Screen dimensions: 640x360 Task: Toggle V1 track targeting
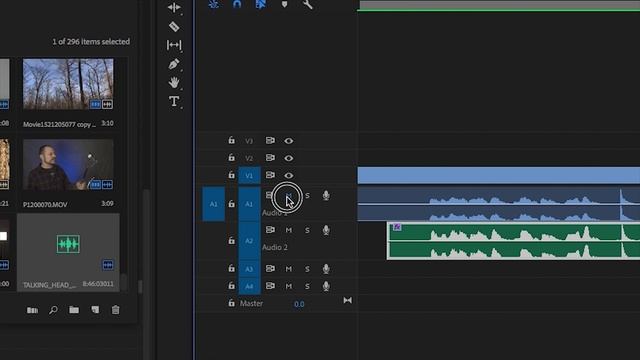point(249,176)
